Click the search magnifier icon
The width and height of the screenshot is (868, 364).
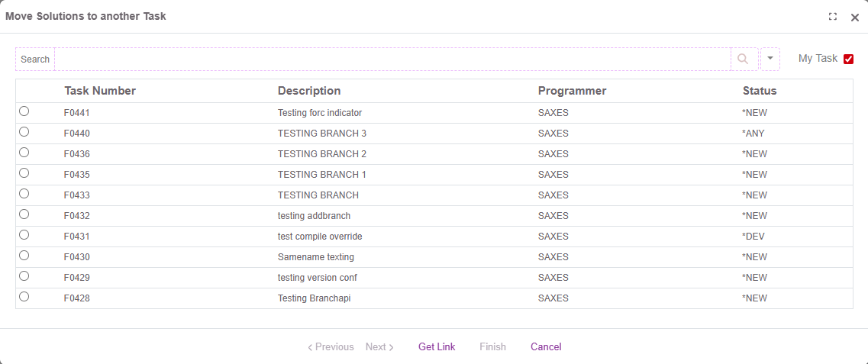(743, 59)
